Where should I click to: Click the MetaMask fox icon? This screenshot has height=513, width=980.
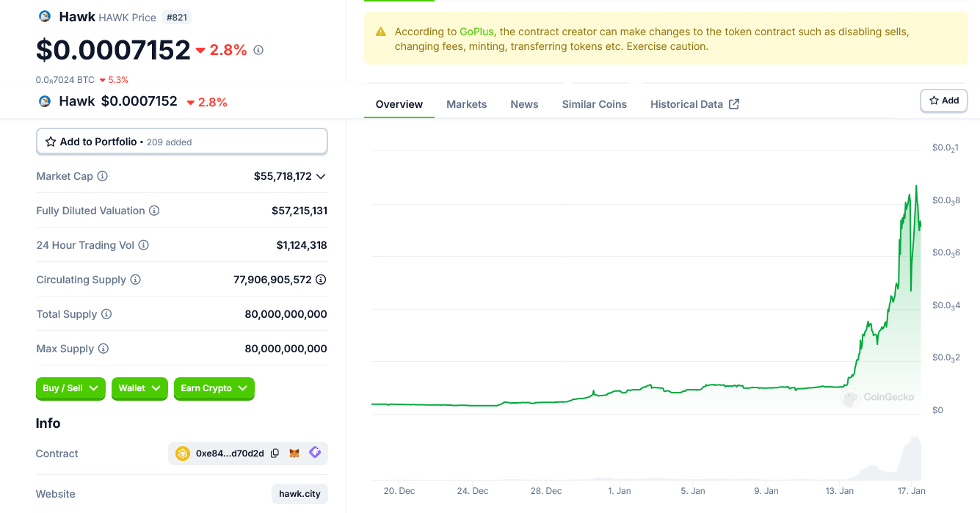coord(294,454)
